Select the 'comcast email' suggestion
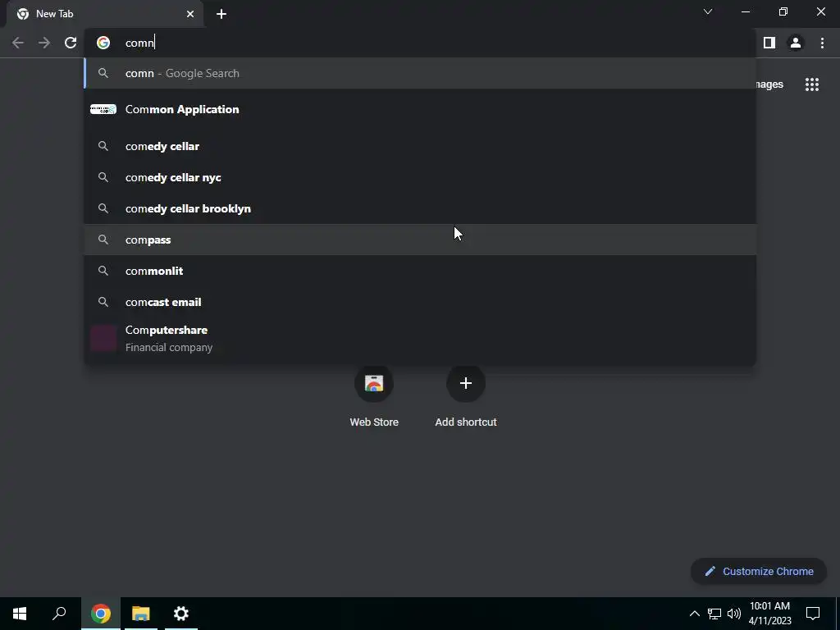The image size is (840, 630). click(x=421, y=302)
